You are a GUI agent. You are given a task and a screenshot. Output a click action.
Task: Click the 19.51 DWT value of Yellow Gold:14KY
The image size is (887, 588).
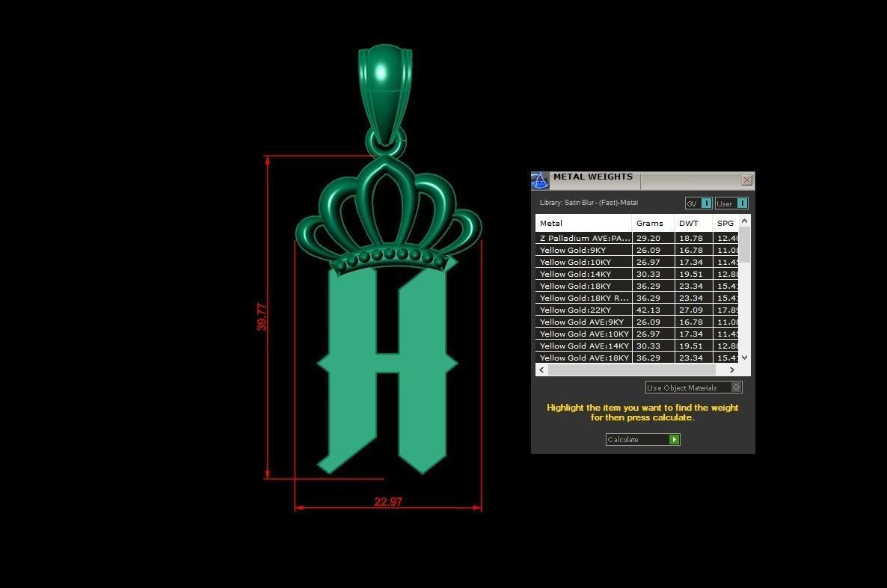(691, 274)
